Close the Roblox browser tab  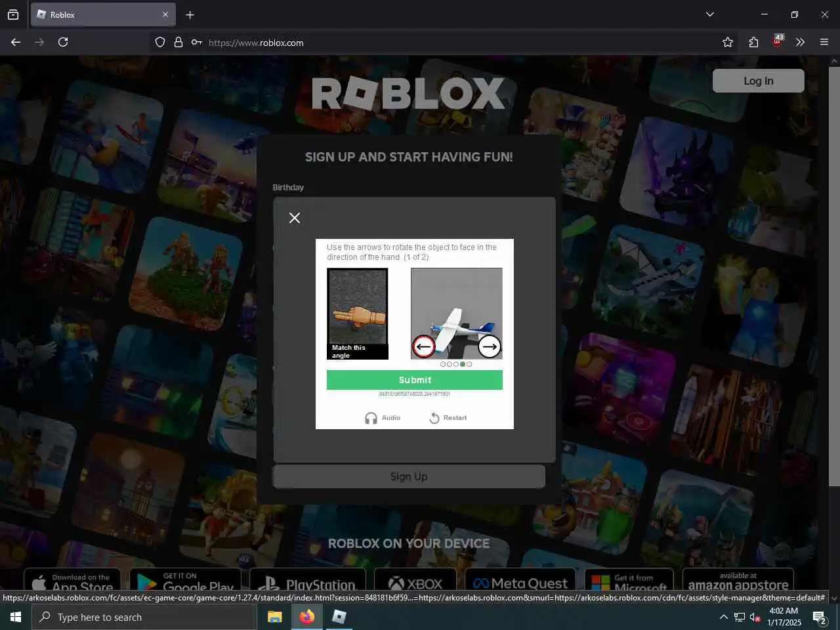[165, 14]
